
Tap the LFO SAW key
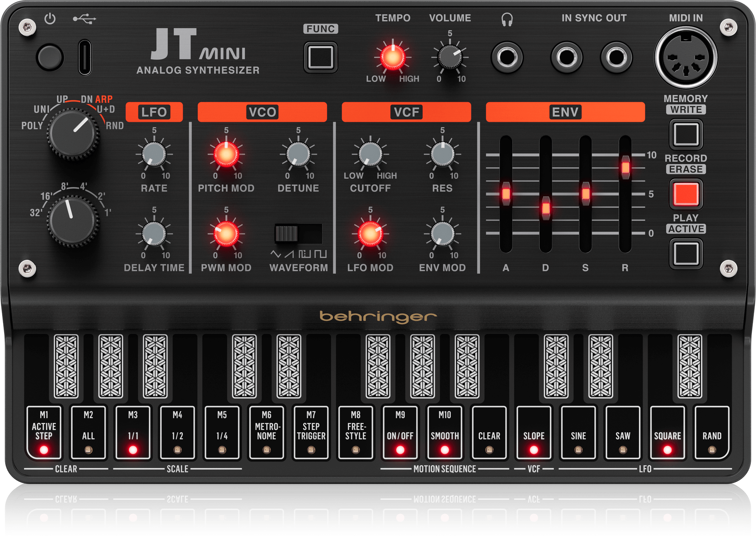point(623,433)
